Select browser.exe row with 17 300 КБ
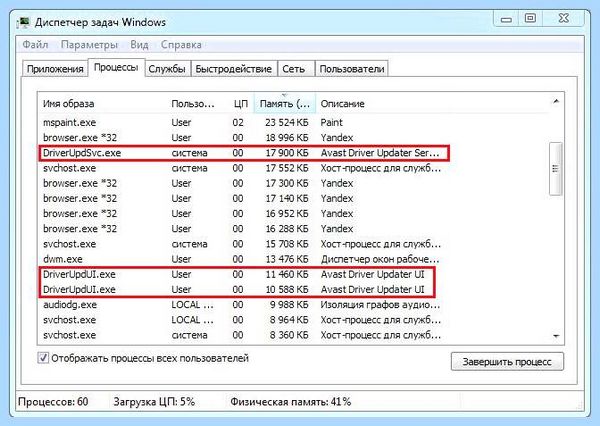This screenshot has height=426, width=600. point(293,183)
